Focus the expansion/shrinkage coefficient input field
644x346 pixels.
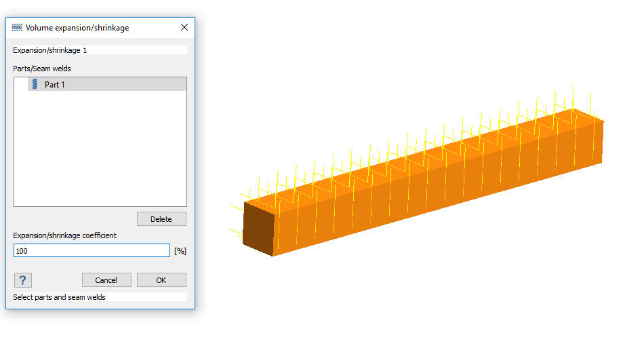pos(92,251)
